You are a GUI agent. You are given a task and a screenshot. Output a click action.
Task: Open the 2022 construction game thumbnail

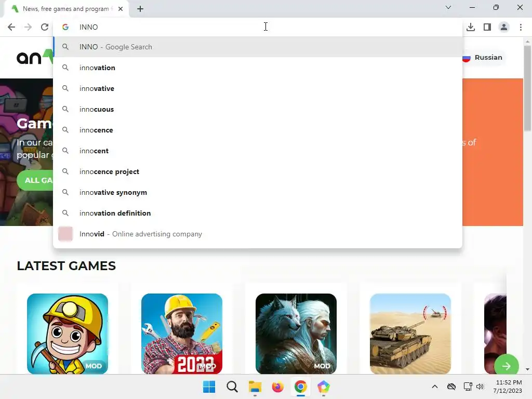click(x=182, y=334)
